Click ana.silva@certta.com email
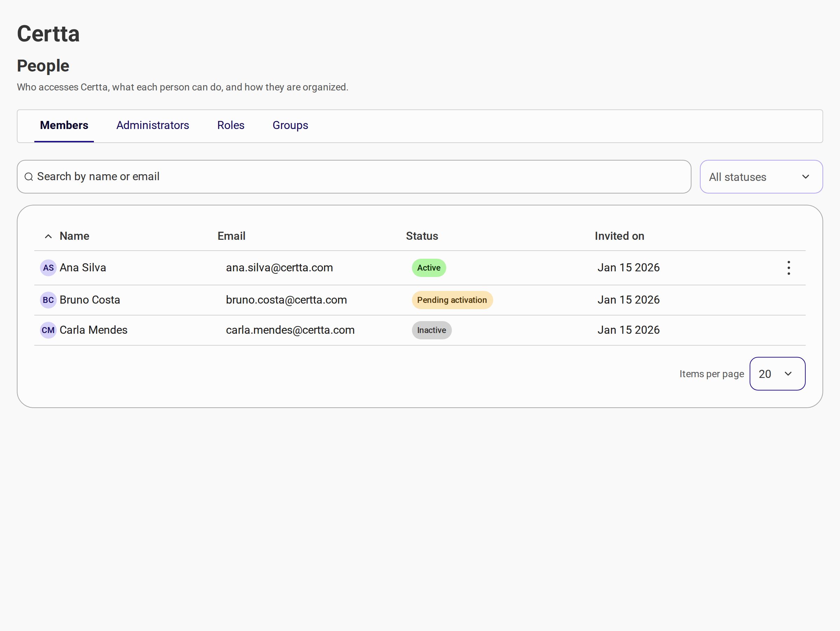Image resolution: width=840 pixels, height=631 pixels. click(280, 267)
